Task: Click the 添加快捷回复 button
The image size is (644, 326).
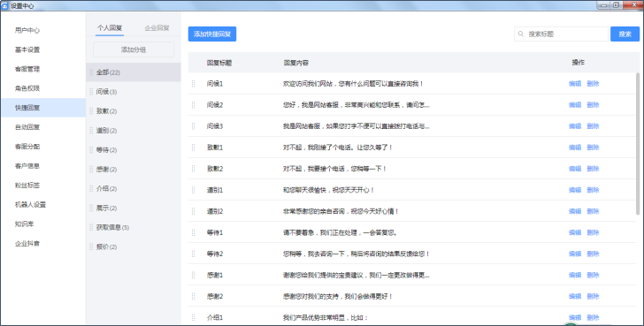Action: [212, 34]
